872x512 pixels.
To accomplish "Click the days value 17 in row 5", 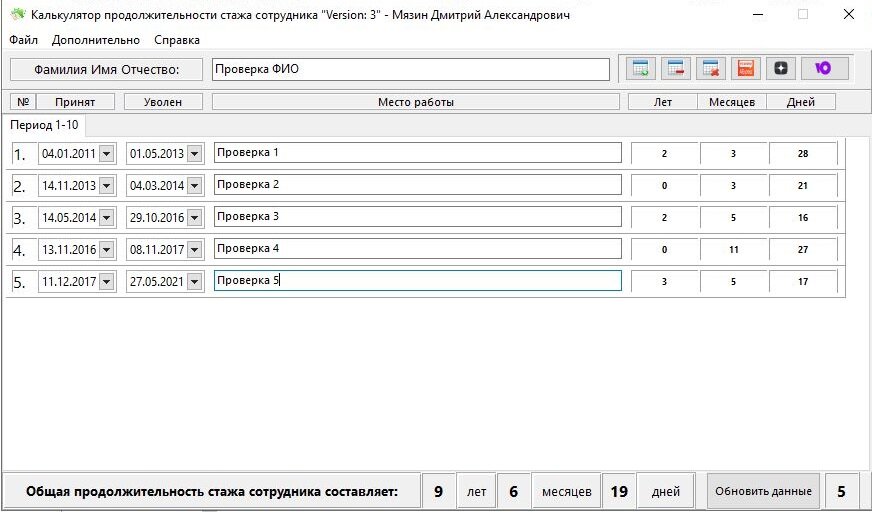I will [803, 282].
